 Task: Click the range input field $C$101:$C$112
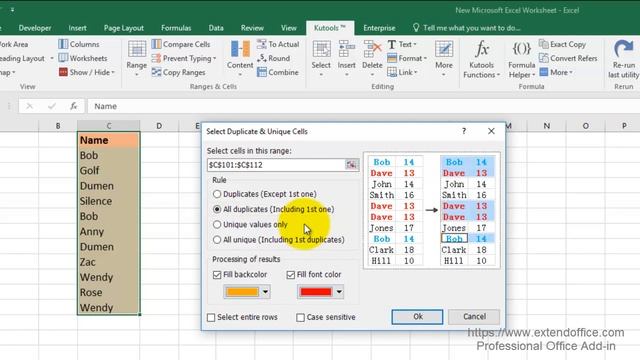point(276,165)
